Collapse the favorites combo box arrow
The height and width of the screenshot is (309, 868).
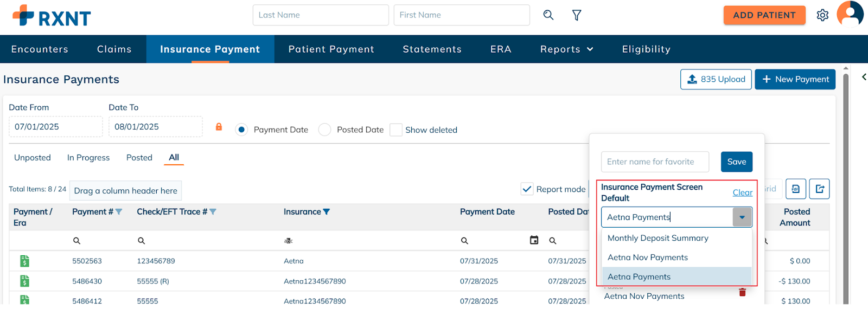[742, 217]
